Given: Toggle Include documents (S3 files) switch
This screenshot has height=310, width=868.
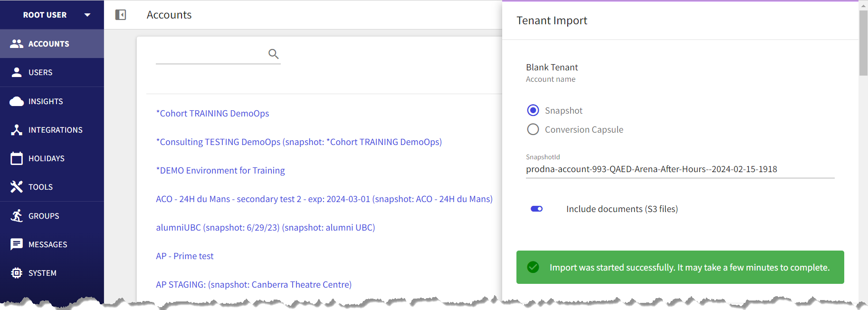Looking at the screenshot, I should [537, 209].
